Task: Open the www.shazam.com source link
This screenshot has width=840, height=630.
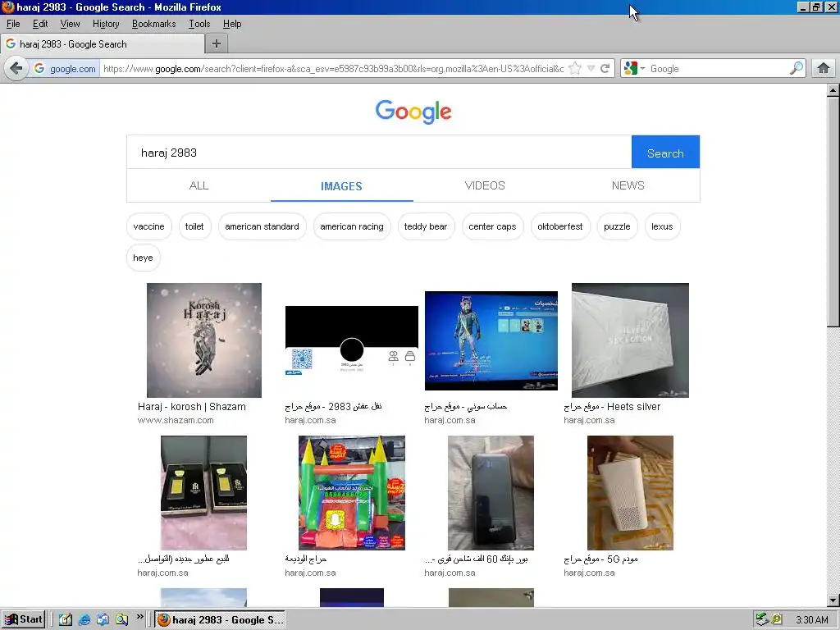Action: coord(176,420)
